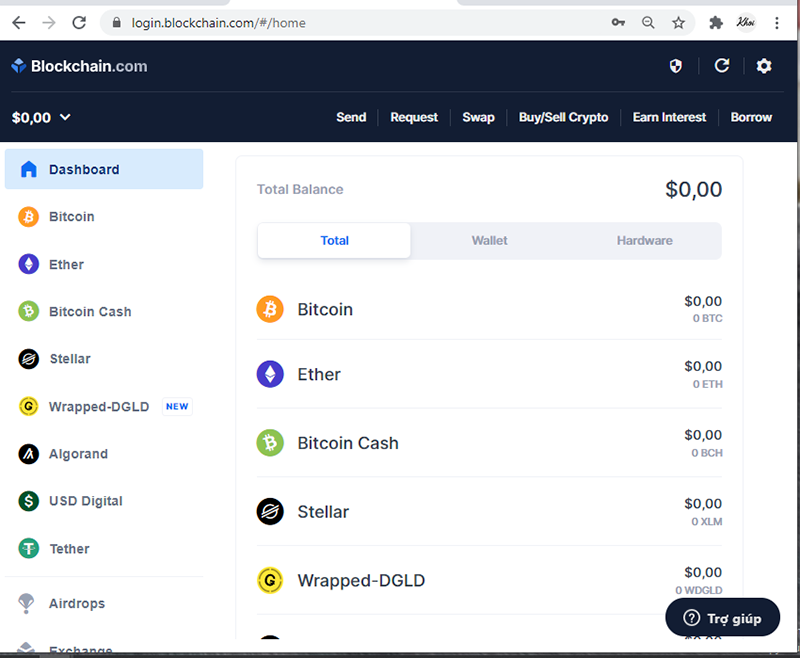800x658 pixels.
Task: Click the Bitcoin Cash icon in sidebar
Action: (29, 311)
